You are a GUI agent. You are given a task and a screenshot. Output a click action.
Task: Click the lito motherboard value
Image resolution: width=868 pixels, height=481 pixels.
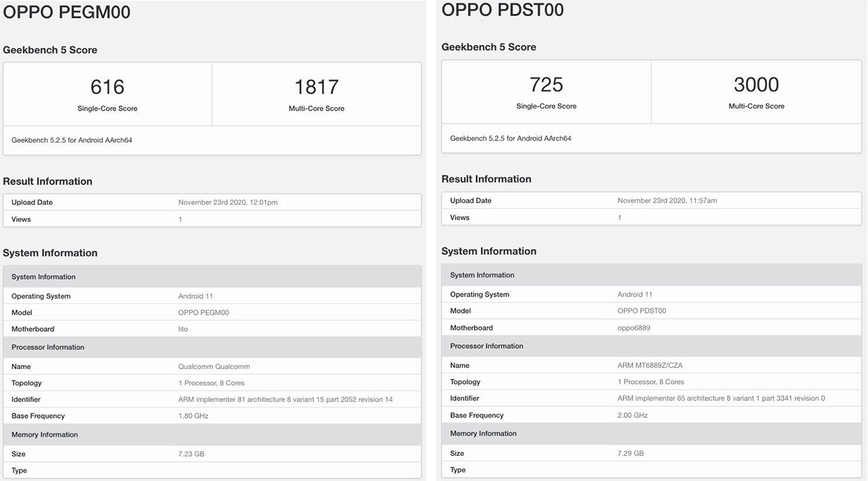click(183, 329)
